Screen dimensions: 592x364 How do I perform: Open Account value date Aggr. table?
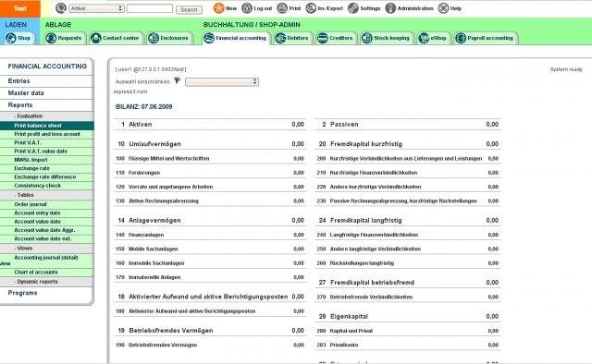(47, 230)
